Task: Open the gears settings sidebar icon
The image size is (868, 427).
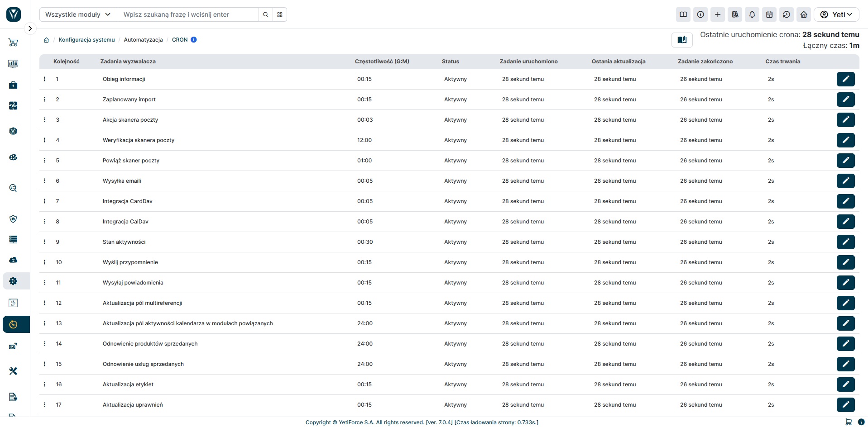Action: click(13, 281)
